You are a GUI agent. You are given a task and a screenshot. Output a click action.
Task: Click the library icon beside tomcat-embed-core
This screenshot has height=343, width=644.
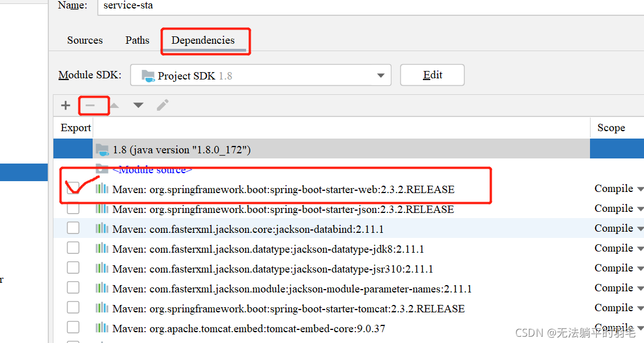click(x=102, y=327)
